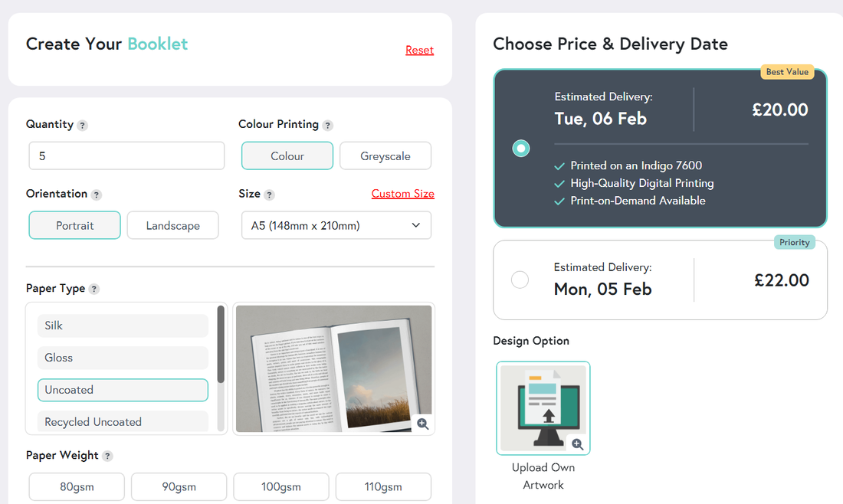Image resolution: width=843 pixels, height=504 pixels.
Task: Switch printing to Greyscale
Action: point(385,156)
